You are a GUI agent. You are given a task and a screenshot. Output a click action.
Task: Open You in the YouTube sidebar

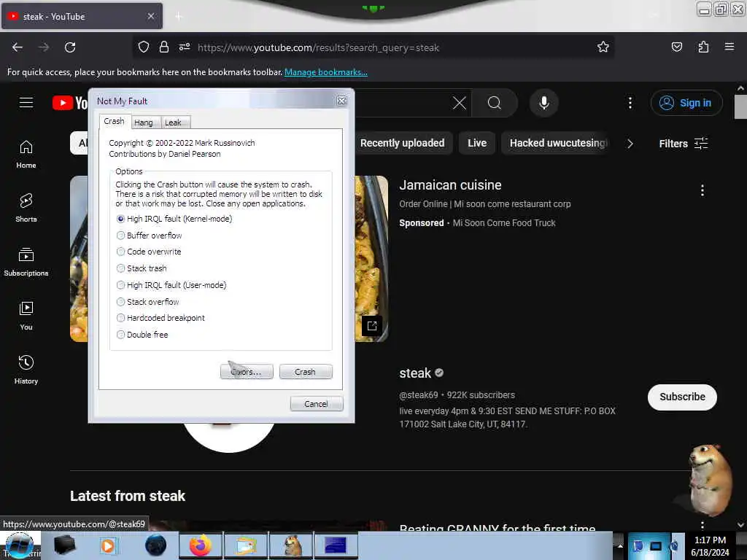point(26,316)
